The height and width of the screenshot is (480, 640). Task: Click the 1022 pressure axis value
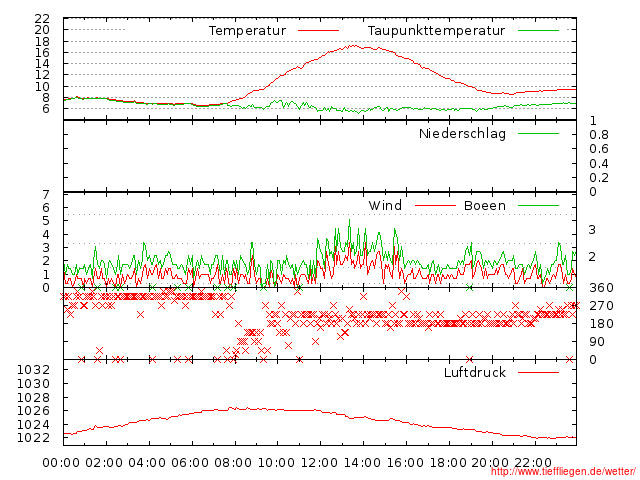(x=33, y=438)
